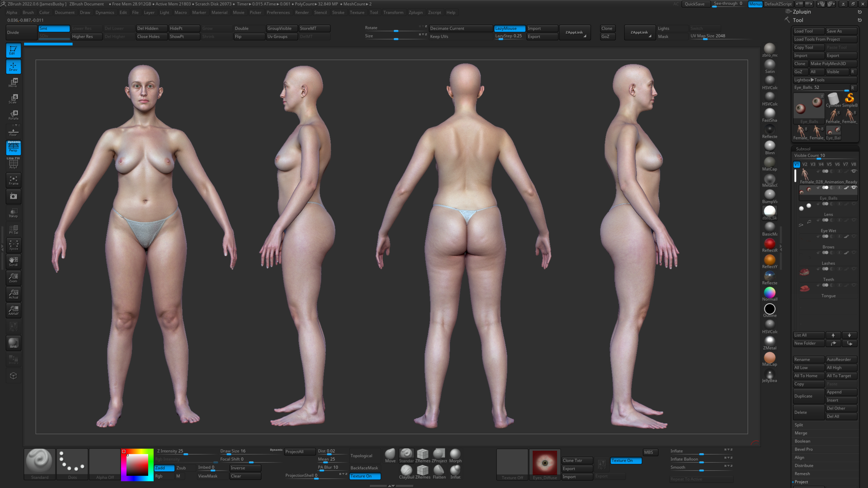This screenshot has height=488, width=868.
Task: Click the Frame icon in left shelf
Action: pos(14,180)
